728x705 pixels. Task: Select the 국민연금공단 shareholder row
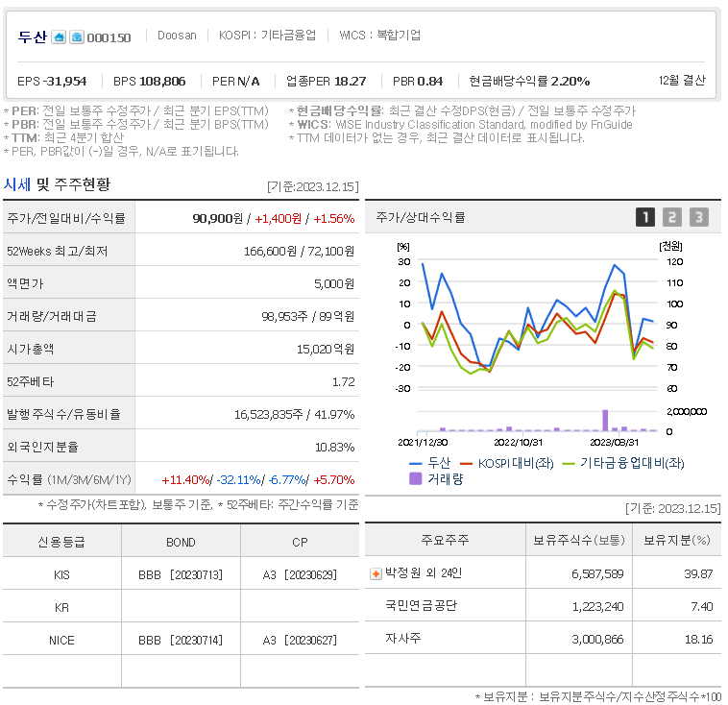point(543,606)
